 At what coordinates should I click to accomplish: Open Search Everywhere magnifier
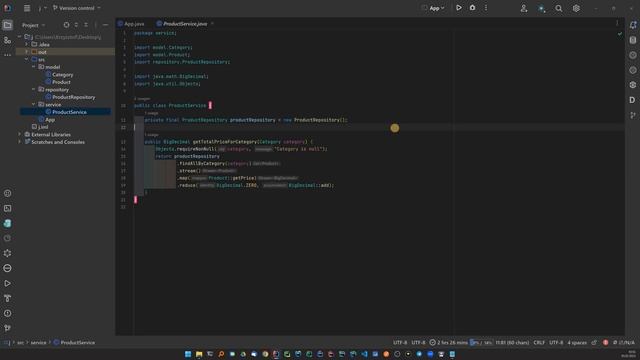(559, 8)
